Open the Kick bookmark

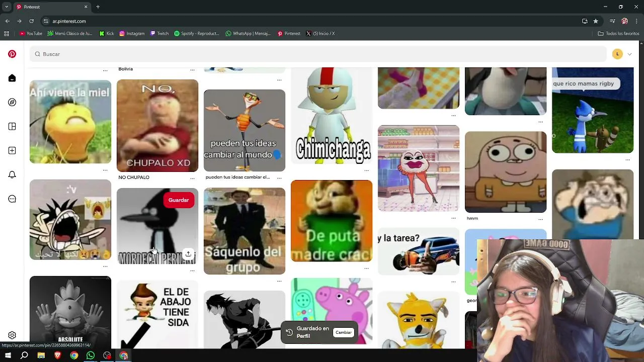click(107, 34)
